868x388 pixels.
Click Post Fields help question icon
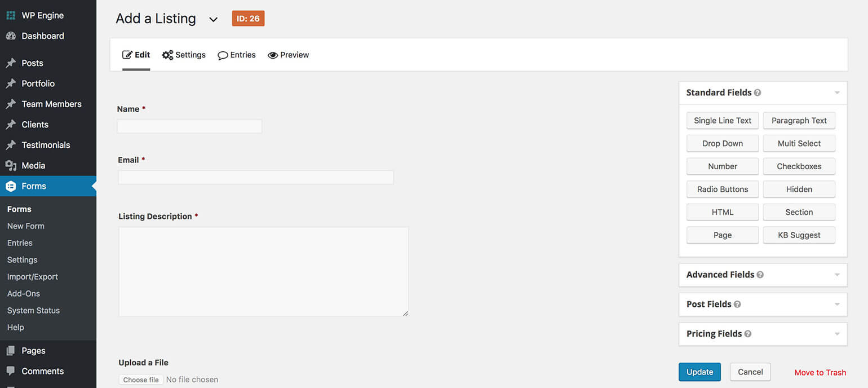click(737, 305)
